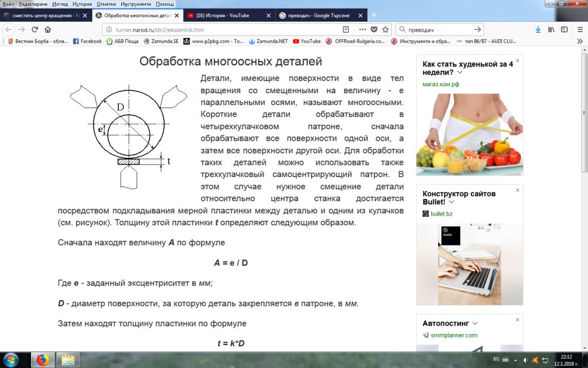The image size is (588, 368).
Task: Switch to сместить центр вращения tab
Action: 46,16
